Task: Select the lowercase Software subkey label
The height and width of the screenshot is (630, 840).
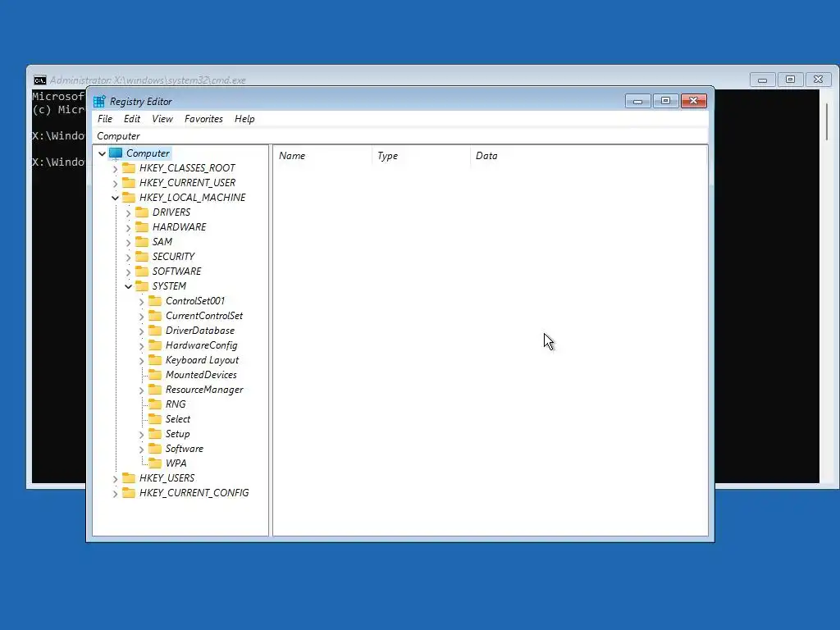Action: tap(185, 449)
